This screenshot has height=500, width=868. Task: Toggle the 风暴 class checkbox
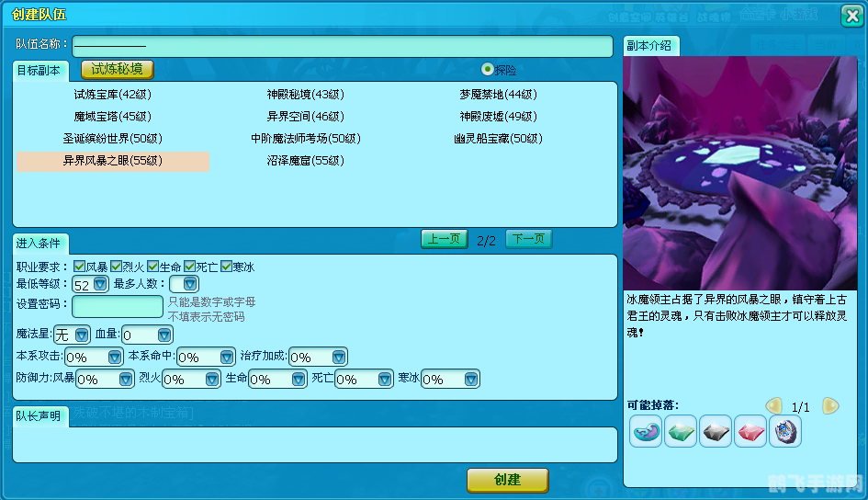[x=79, y=267]
